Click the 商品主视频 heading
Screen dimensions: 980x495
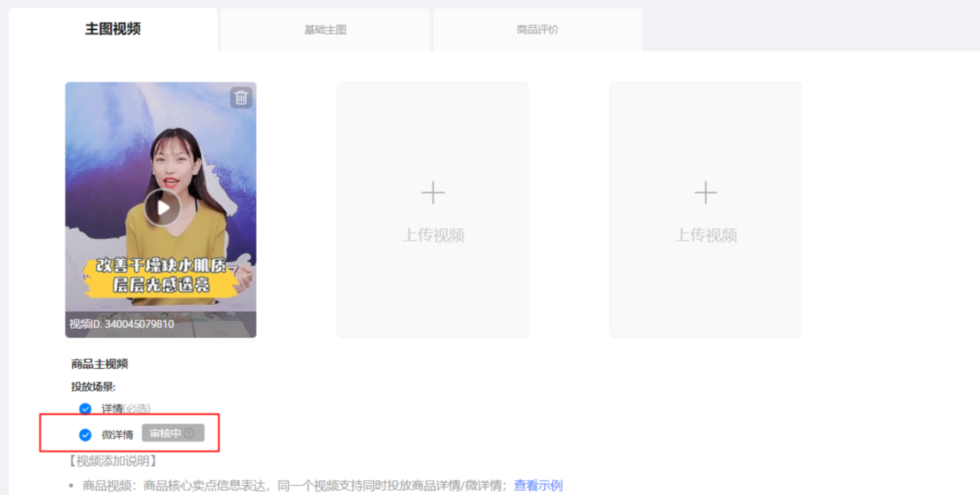pyautogui.click(x=99, y=364)
